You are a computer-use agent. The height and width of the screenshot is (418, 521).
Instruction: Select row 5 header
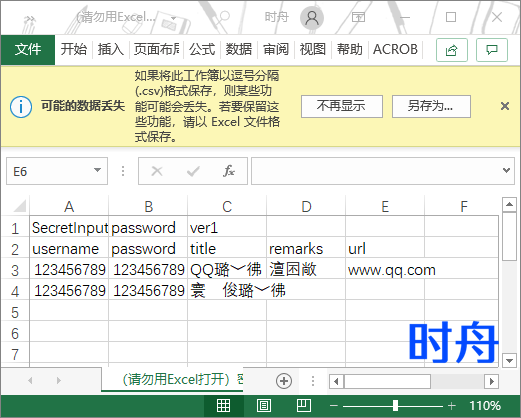click(x=15, y=312)
